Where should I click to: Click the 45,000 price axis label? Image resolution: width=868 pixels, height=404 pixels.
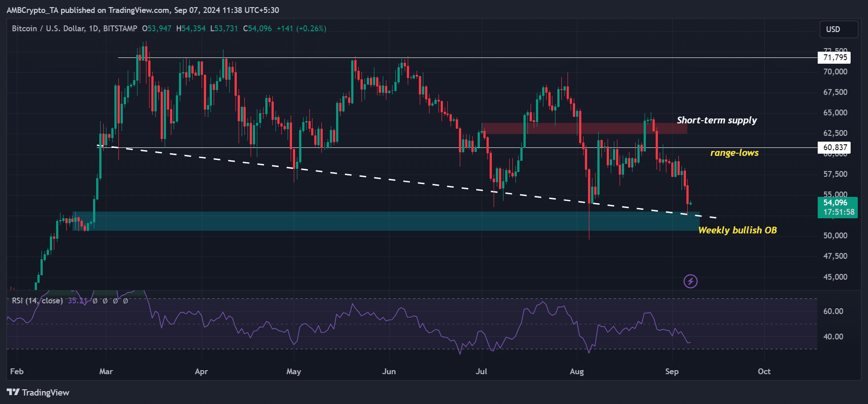836,277
